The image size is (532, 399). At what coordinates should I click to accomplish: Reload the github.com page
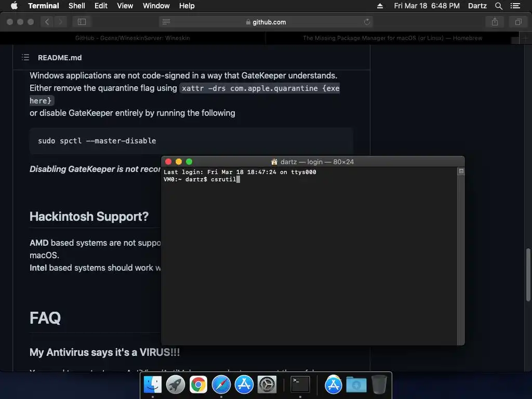367,22
